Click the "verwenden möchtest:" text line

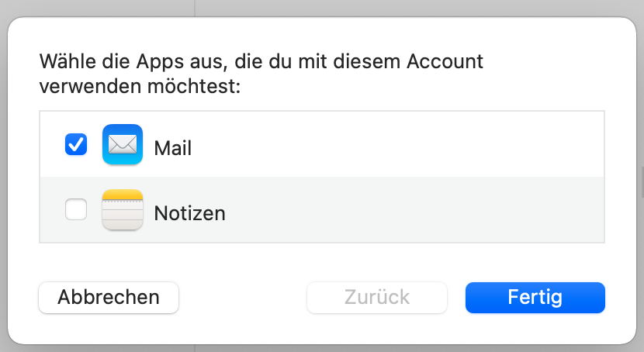coord(140,85)
